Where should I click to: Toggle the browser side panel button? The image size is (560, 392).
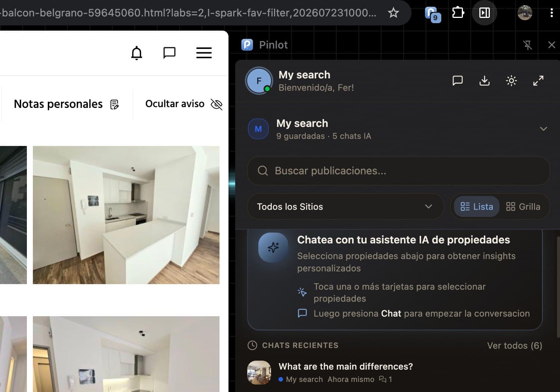[485, 13]
